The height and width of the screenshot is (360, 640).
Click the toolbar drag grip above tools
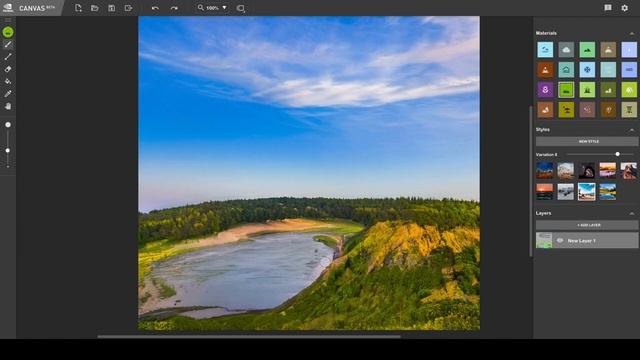8,20
